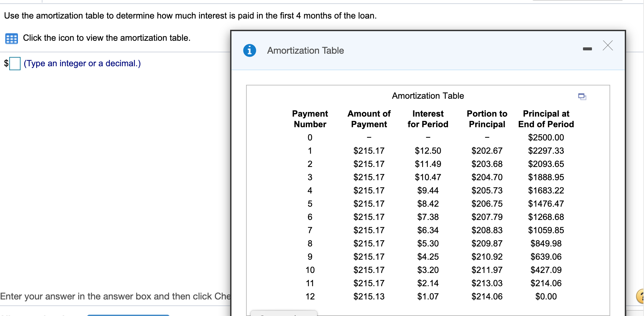Click the $2500.00 starting principal cell

click(546, 137)
